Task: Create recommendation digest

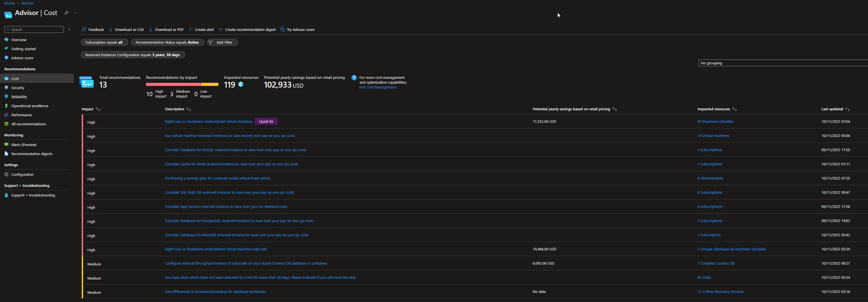Action: click(247, 29)
